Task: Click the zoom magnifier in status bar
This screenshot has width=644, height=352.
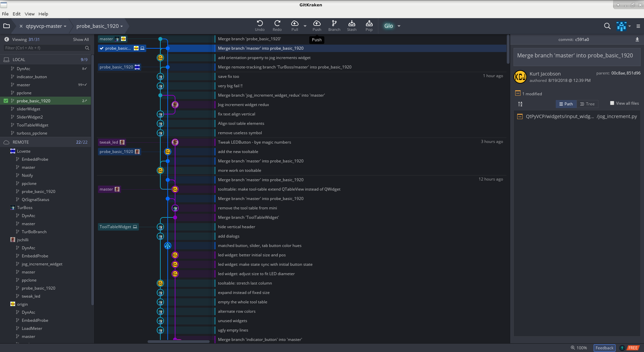Action: click(x=573, y=348)
